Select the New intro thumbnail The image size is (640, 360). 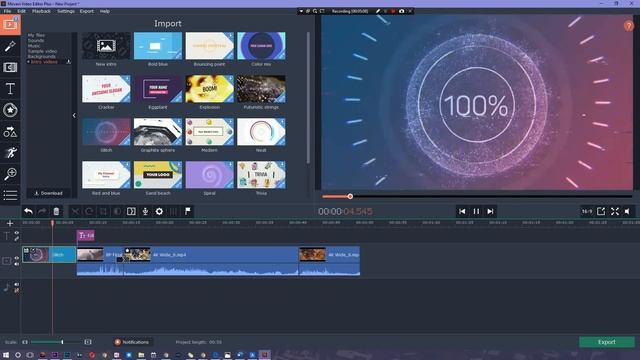click(x=106, y=46)
